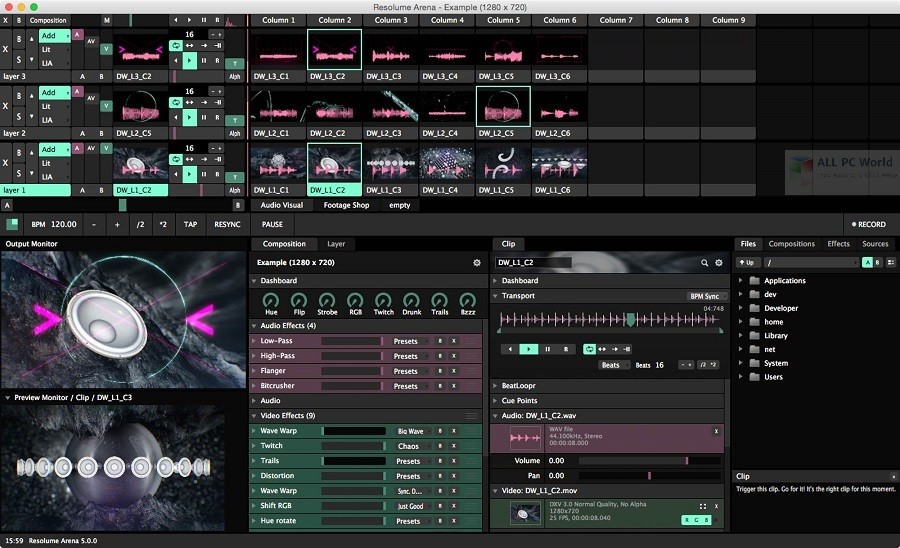The image size is (900, 548).
Task: Toggle RGB channel buttons on video track
Action: [x=696, y=520]
